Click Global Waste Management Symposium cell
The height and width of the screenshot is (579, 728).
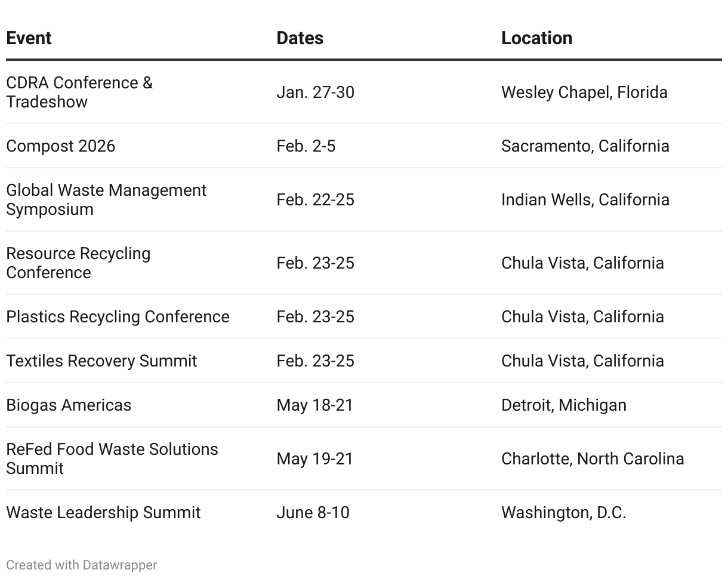[106, 199]
